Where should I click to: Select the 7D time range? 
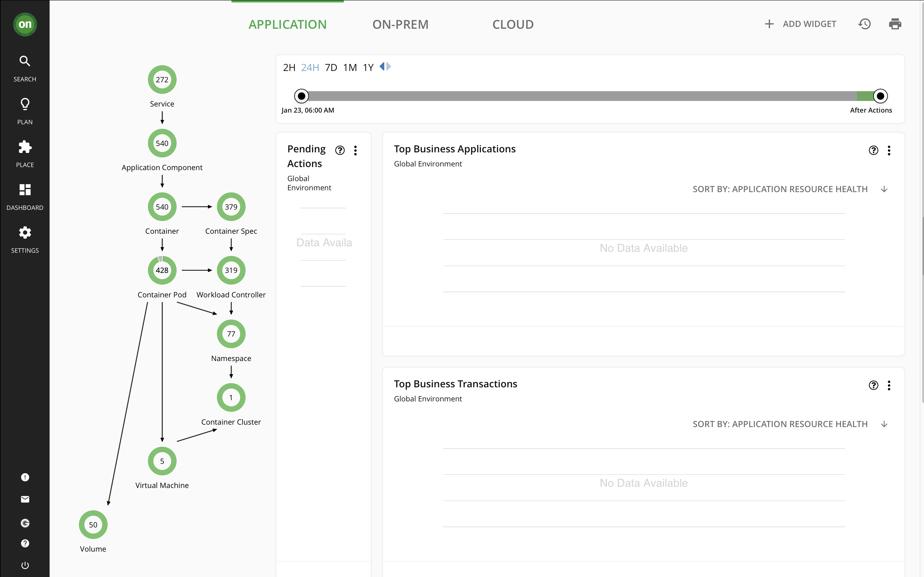point(331,68)
